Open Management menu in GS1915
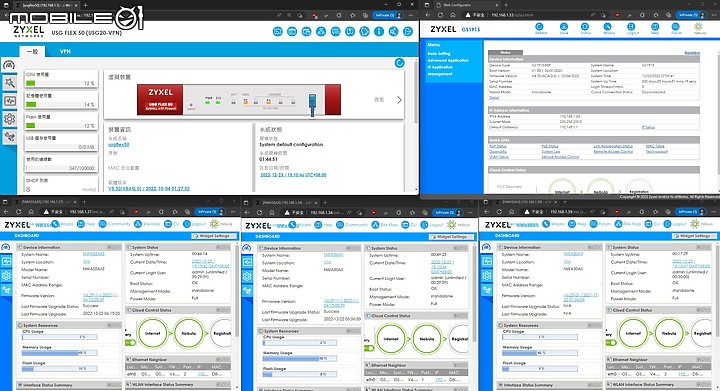Viewport: 720px width, 391px height. pyautogui.click(x=440, y=74)
